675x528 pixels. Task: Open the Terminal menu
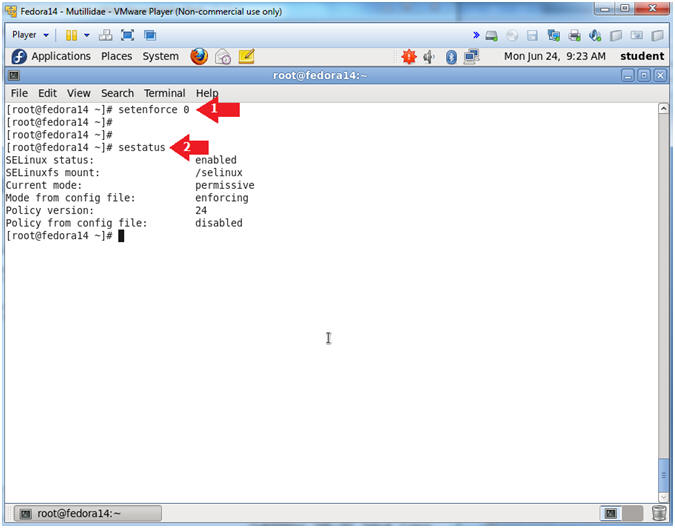pos(164,93)
